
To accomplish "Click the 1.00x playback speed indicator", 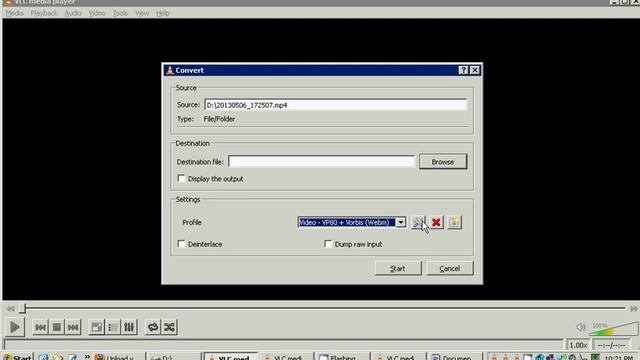I will pos(578,345).
